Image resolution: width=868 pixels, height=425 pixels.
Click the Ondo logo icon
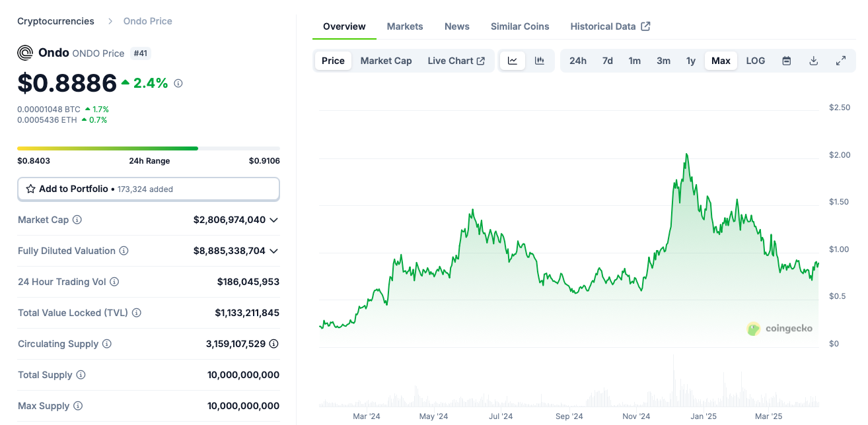(x=25, y=53)
